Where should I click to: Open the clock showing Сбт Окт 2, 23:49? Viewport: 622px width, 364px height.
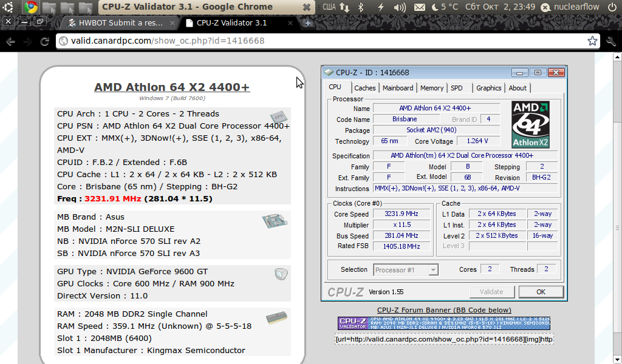(x=500, y=7)
